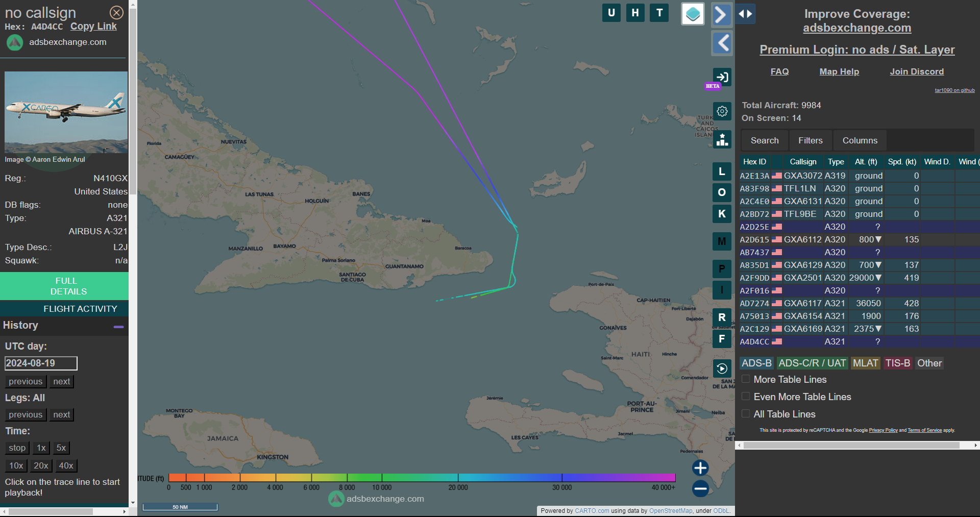980x517 pixels.
Task: Open FULL DETAILS button
Action: click(x=64, y=286)
